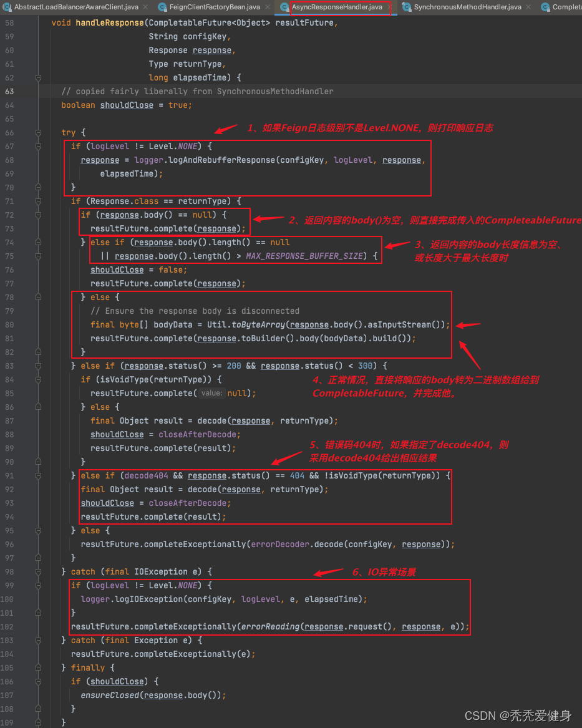Click MAX_RESPONSE_BUFFER_SIZE constant
Image resolution: width=582 pixels, height=728 pixels.
coord(304,256)
